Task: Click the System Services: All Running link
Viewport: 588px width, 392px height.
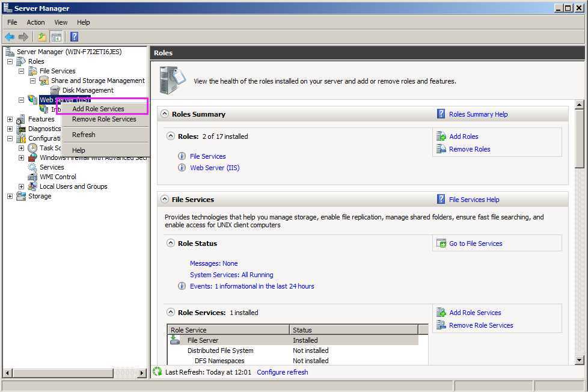Action: [x=231, y=275]
